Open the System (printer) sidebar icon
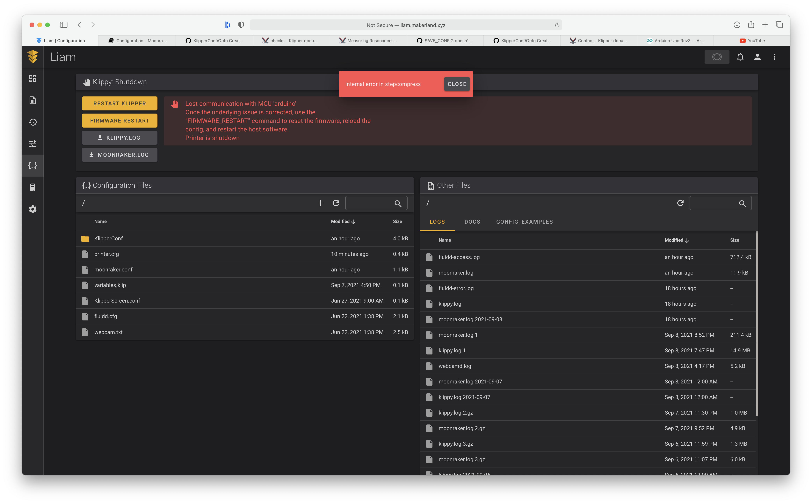The height and width of the screenshot is (504, 812). coord(32,187)
